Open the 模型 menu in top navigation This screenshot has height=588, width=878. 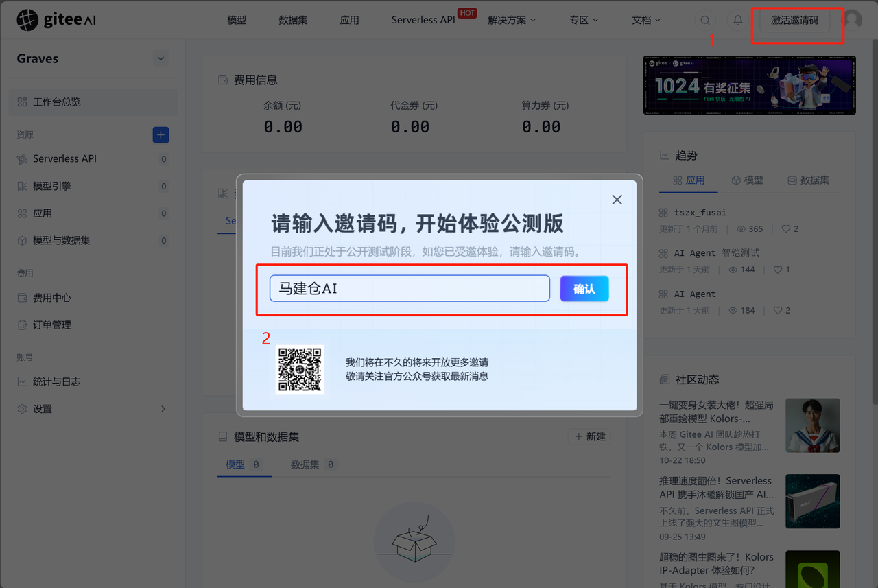click(x=237, y=20)
